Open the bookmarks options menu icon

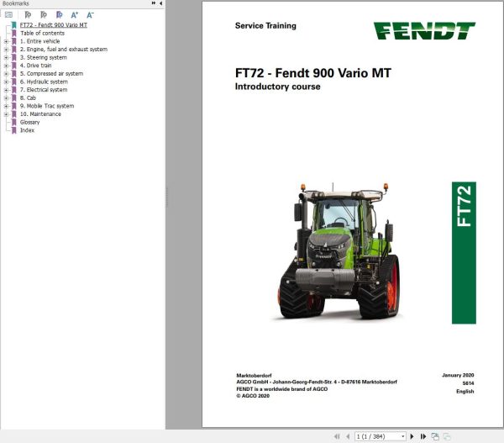click(x=8, y=15)
